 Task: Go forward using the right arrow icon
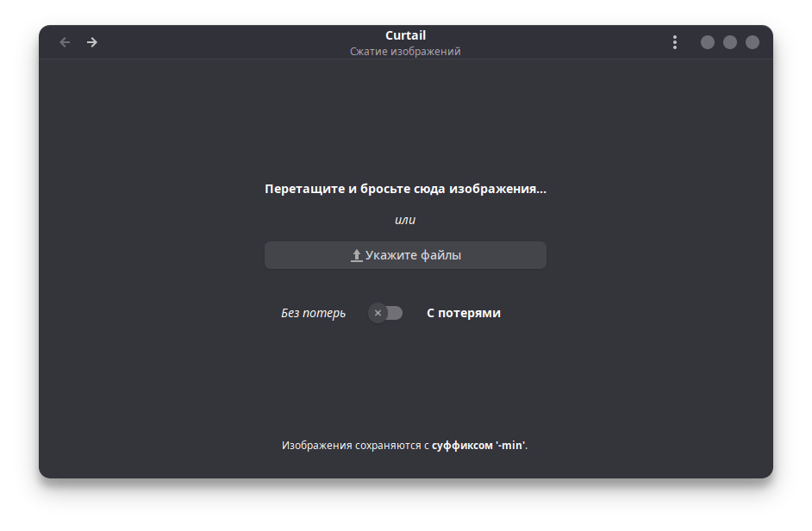click(92, 42)
